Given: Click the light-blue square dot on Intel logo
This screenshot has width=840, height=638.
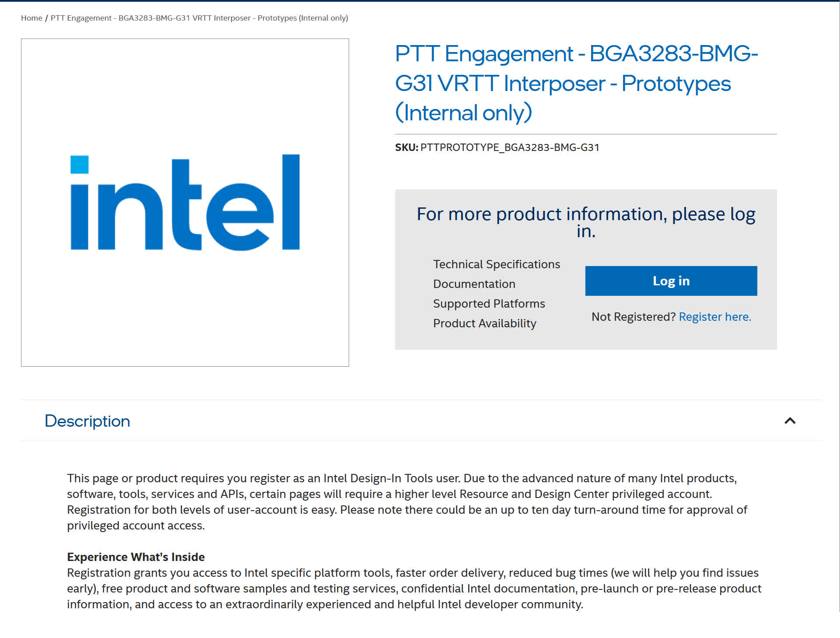Looking at the screenshot, I should pos(80,165).
